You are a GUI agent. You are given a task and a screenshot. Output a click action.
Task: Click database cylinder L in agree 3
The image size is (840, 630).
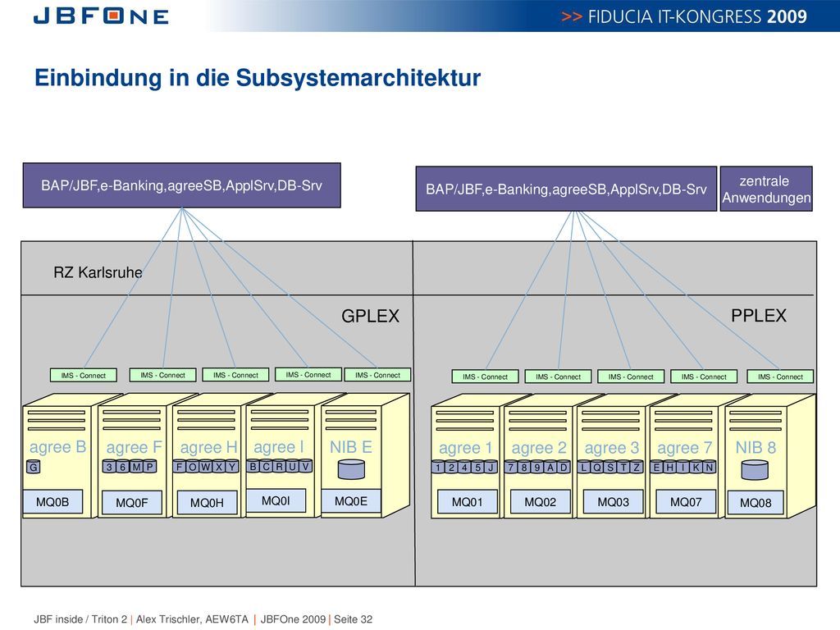point(584,467)
